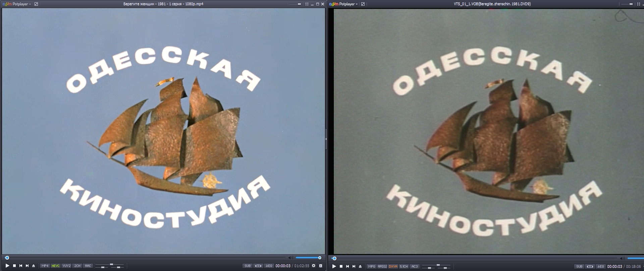This screenshot has height=271, width=644.
Task: Click the left player's video frame
Action: 163,131
